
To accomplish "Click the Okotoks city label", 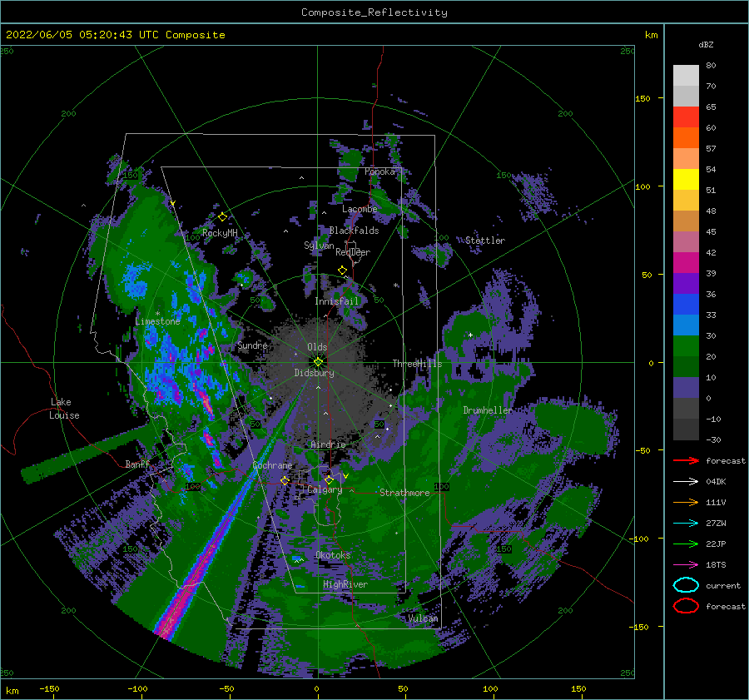I will [333, 555].
